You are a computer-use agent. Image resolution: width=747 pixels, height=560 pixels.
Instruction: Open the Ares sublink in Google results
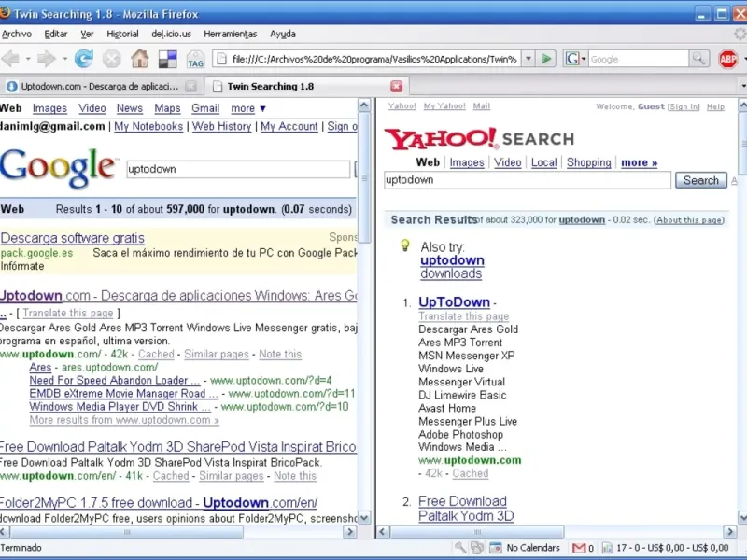[40, 368]
